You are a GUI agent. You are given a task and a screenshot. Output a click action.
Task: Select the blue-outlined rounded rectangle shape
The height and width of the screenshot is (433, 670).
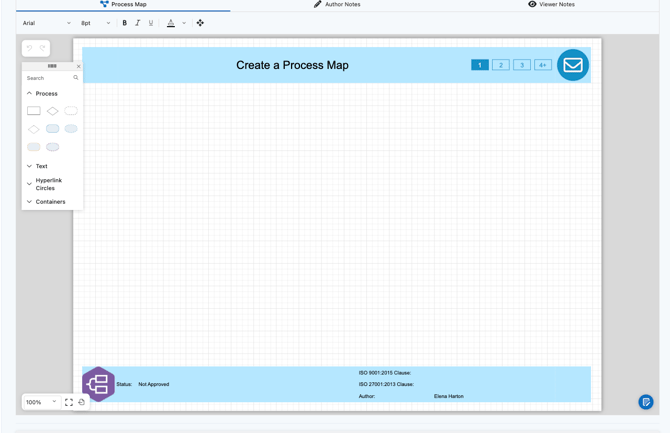[x=53, y=129]
